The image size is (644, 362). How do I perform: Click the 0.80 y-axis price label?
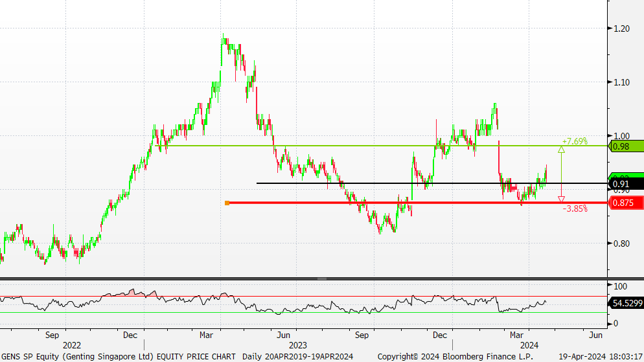tap(621, 244)
